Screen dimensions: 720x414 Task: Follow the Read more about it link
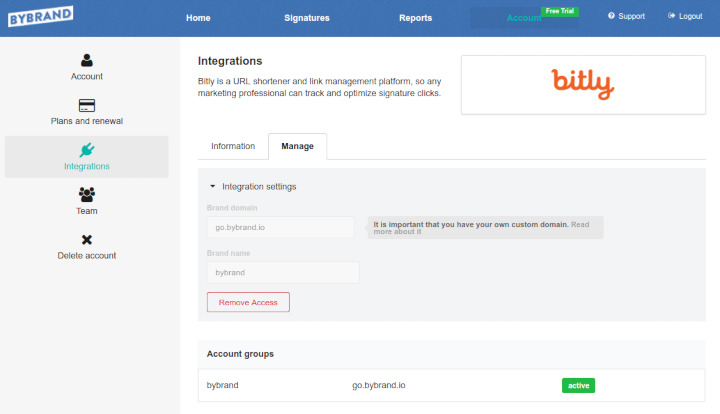coord(481,228)
